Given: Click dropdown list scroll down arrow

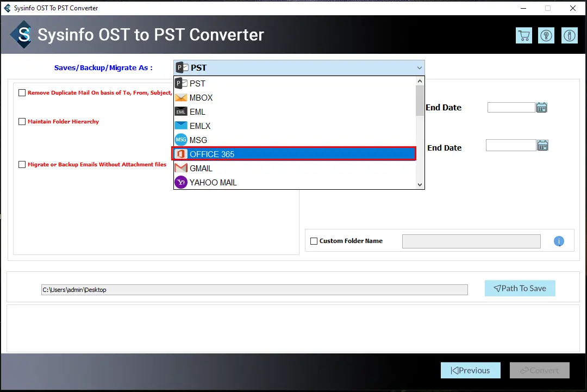Looking at the screenshot, I should coord(420,184).
